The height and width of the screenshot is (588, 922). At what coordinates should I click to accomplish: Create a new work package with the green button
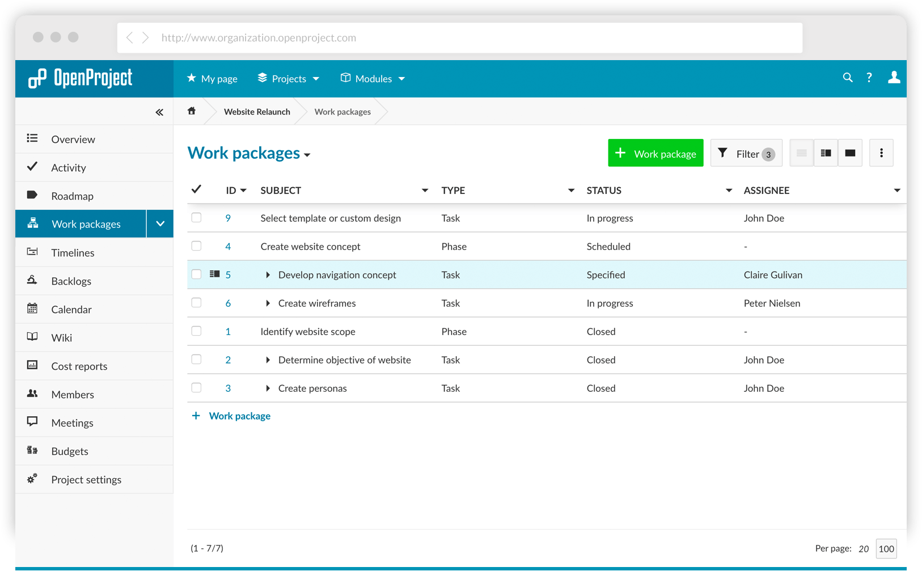655,153
